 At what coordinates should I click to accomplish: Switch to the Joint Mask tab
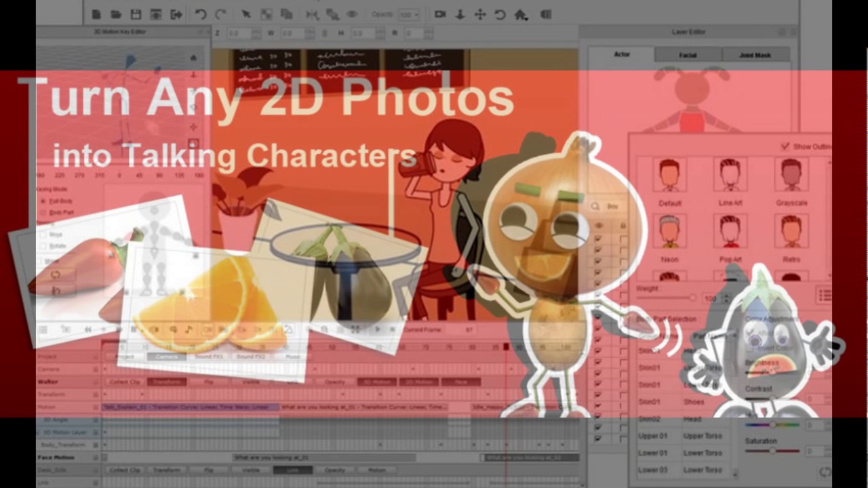755,55
